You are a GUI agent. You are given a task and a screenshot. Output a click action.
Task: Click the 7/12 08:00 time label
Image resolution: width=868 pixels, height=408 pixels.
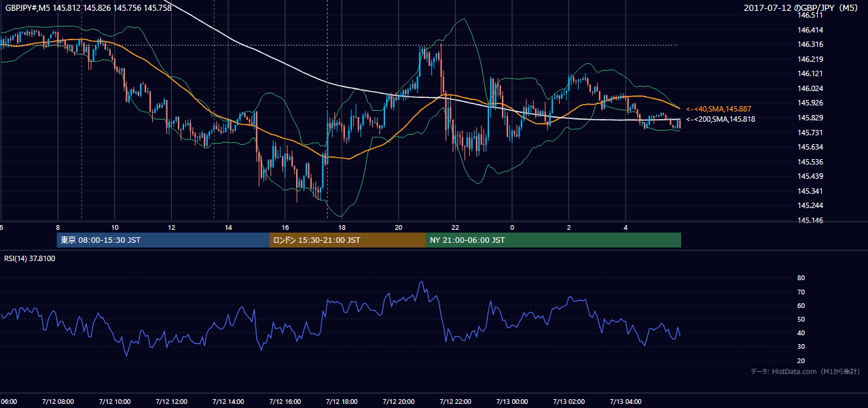pyautogui.click(x=58, y=402)
